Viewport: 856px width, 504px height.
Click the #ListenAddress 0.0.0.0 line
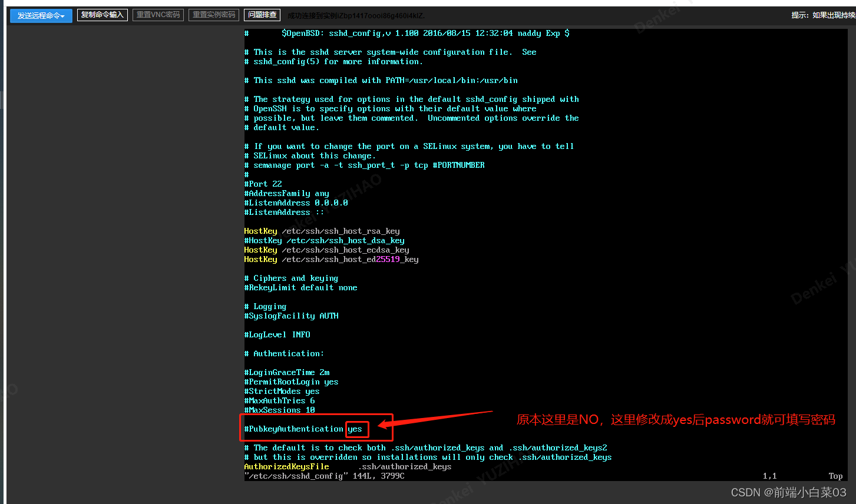pos(296,203)
